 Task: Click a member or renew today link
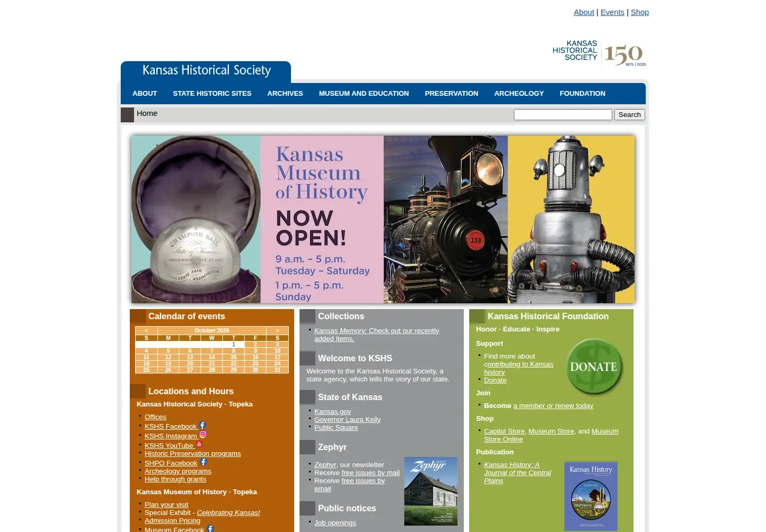pos(553,406)
